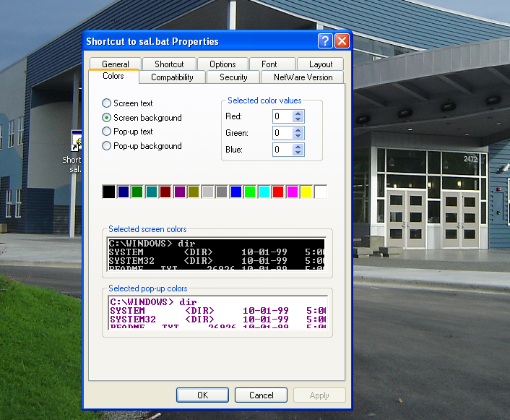Viewport: 510px width, 420px height.
Task: Select the Pop-up background radio button
Action: point(107,146)
